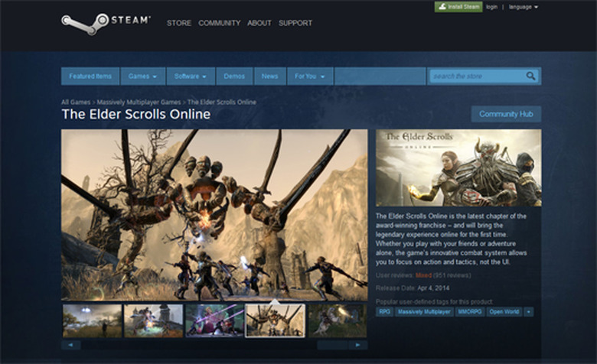This screenshot has height=364, width=597.
Task: Open the COMMUNITY menu item
Action: (x=219, y=23)
